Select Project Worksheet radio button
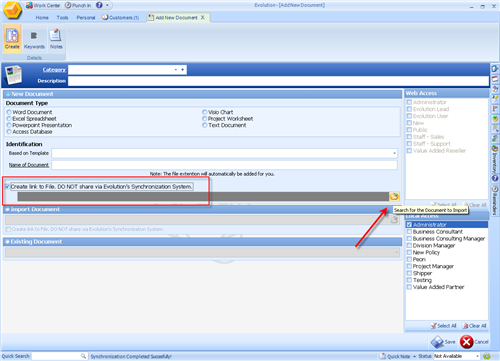500x361 pixels. pos(205,119)
